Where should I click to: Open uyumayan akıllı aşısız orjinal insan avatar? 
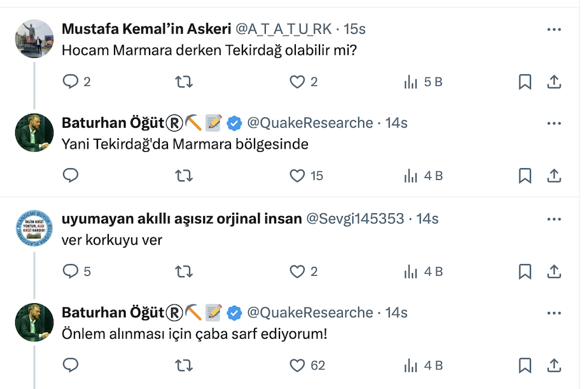point(34,228)
